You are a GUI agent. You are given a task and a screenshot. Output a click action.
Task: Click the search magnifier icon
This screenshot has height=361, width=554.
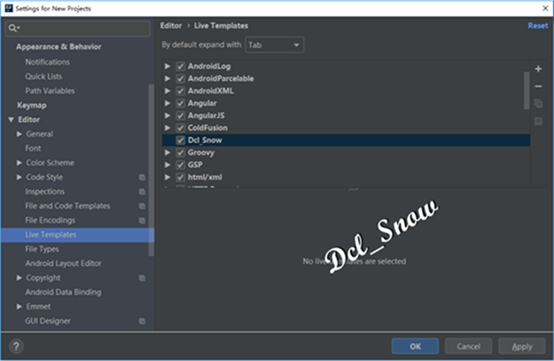coord(13,28)
